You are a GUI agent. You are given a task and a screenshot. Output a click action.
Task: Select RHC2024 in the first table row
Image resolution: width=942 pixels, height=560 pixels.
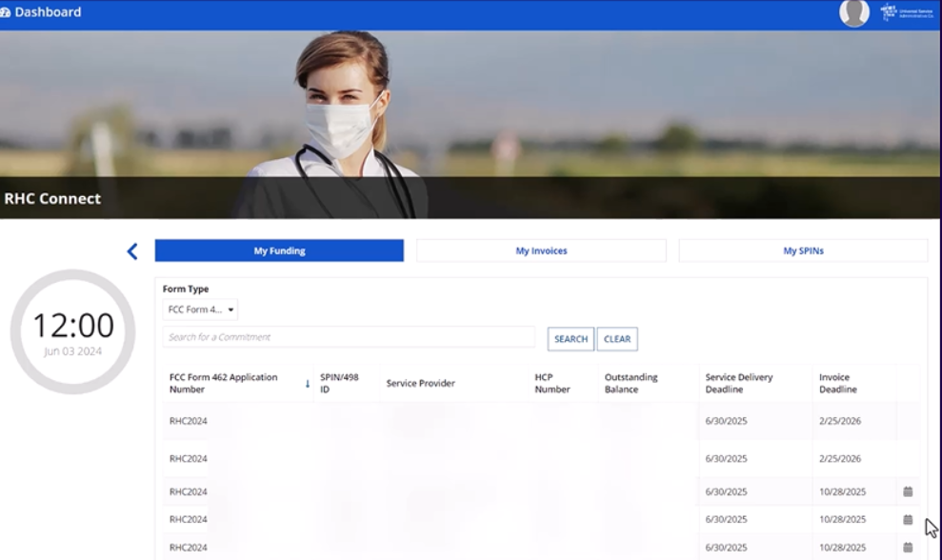coord(188,421)
